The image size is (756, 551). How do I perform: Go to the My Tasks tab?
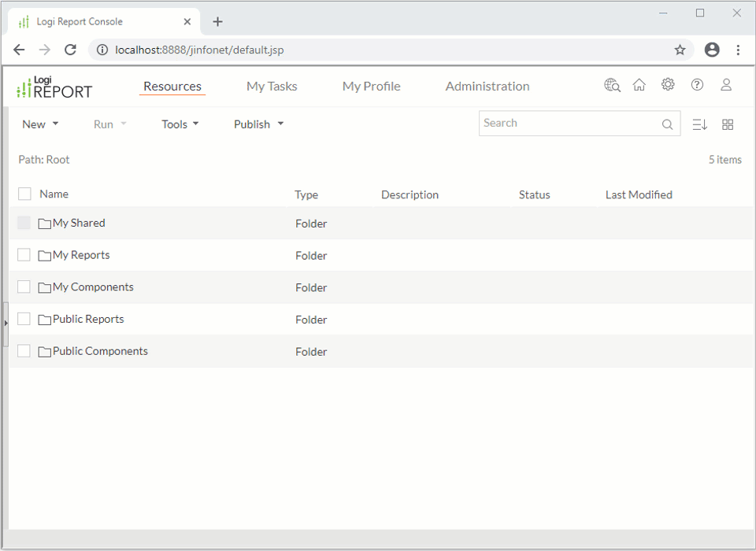click(x=272, y=87)
